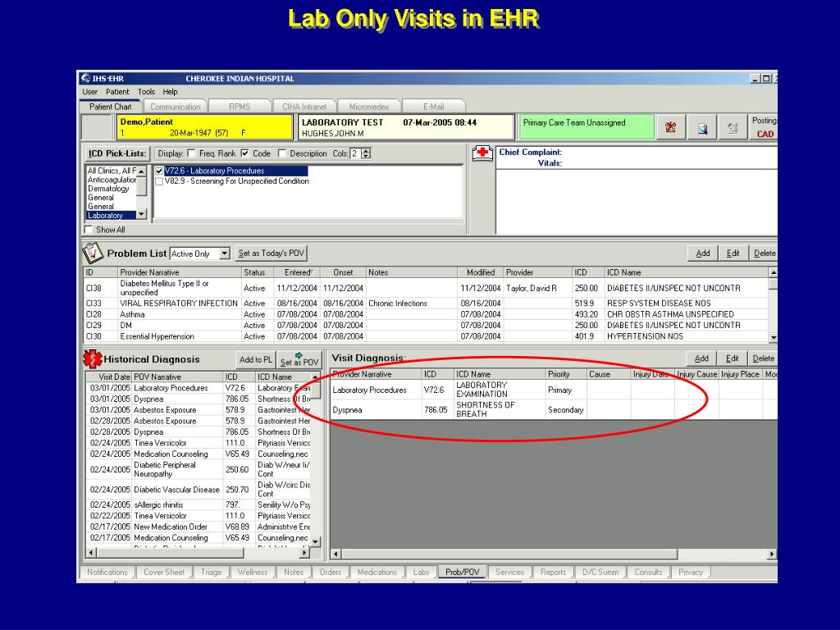This screenshot has height=630, width=840.
Task: Open the CIHA Intranet tab
Action: click(304, 107)
